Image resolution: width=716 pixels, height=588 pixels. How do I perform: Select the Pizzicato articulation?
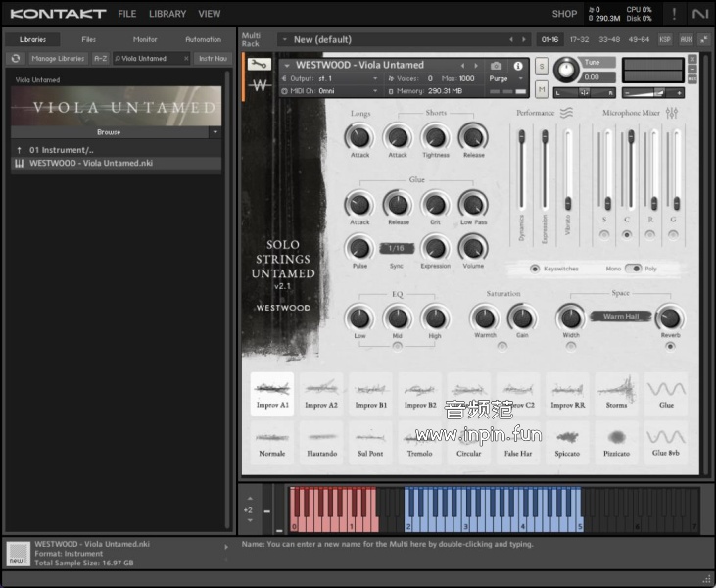(x=617, y=443)
